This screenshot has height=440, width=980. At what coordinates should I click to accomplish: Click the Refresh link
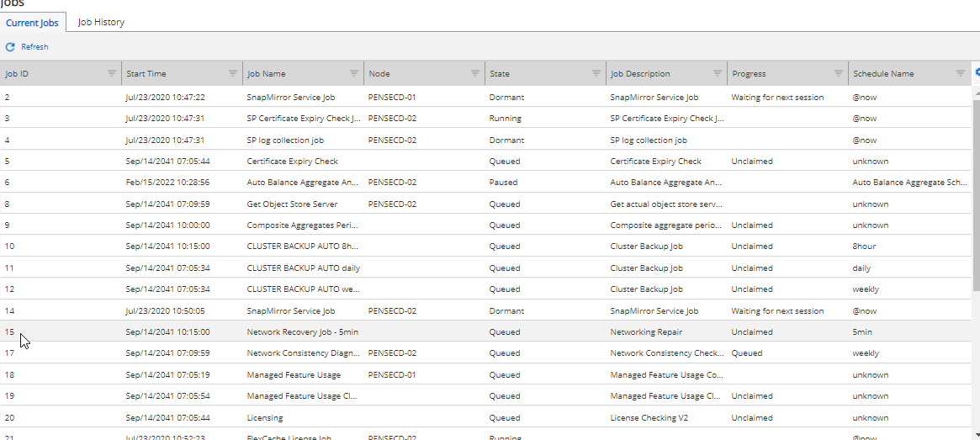coord(34,47)
